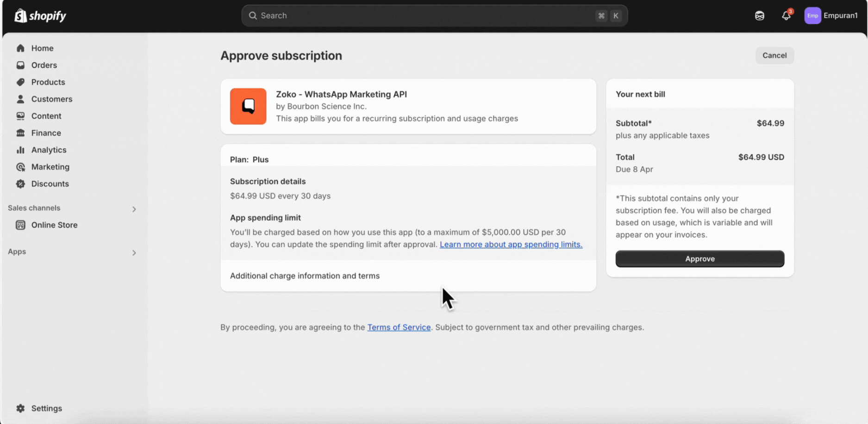Click the Content icon in sidebar
The height and width of the screenshot is (424, 868).
click(x=20, y=116)
